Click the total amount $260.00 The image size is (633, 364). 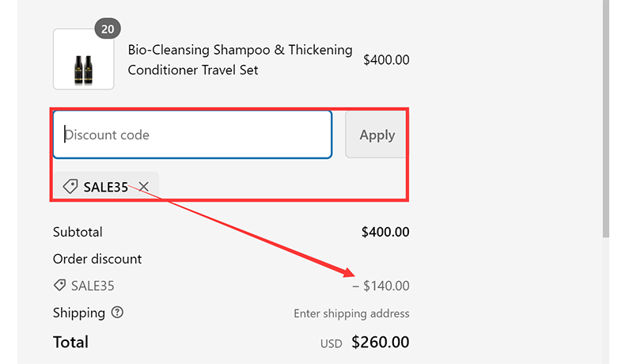click(381, 343)
